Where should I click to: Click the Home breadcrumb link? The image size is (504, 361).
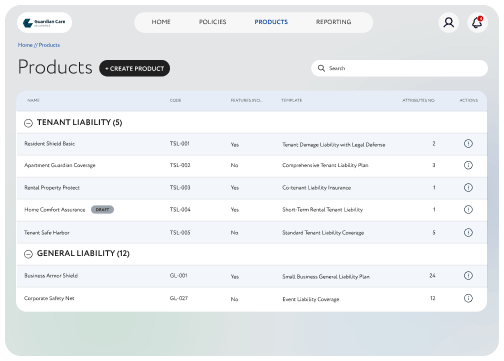coord(25,45)
